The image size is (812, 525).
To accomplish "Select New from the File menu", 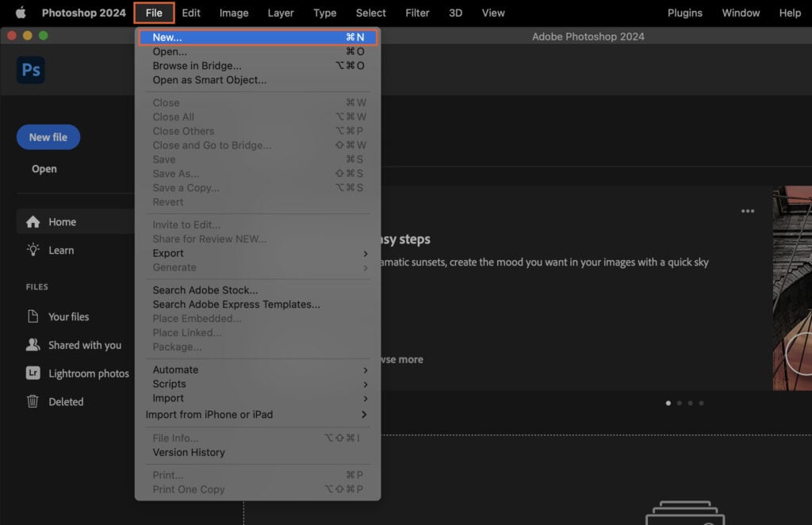I will pos(167,36).
